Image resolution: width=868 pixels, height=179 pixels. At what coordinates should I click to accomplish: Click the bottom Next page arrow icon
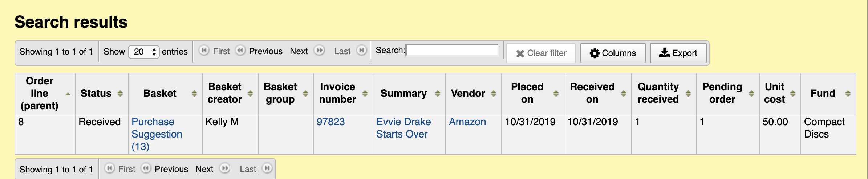(x=225, y=168)
